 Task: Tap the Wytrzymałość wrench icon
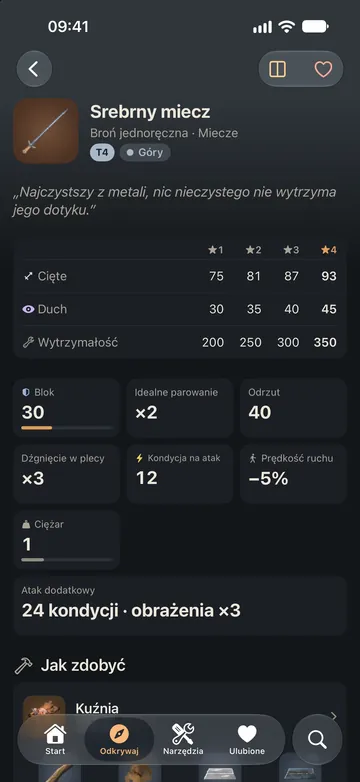point(28,343)
